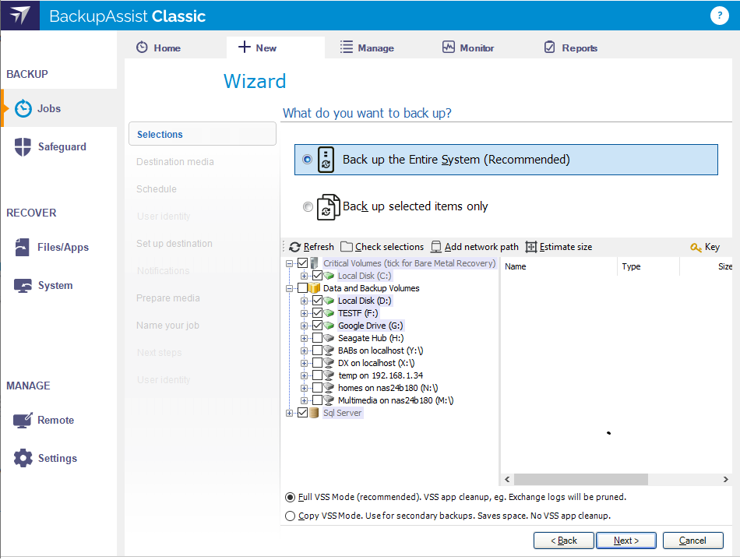740x560 pixels.
Task: Click the Remote monitor icon
Action: coord(23,420)
